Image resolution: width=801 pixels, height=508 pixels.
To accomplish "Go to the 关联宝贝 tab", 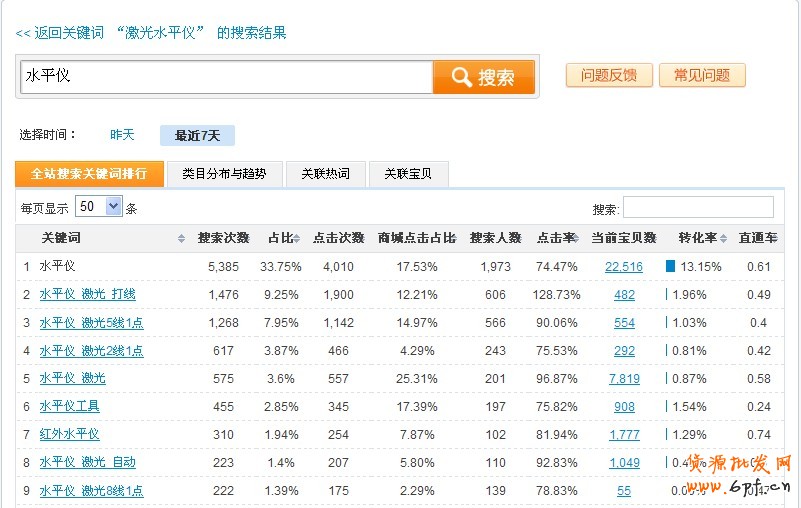I will pos(408,174).
